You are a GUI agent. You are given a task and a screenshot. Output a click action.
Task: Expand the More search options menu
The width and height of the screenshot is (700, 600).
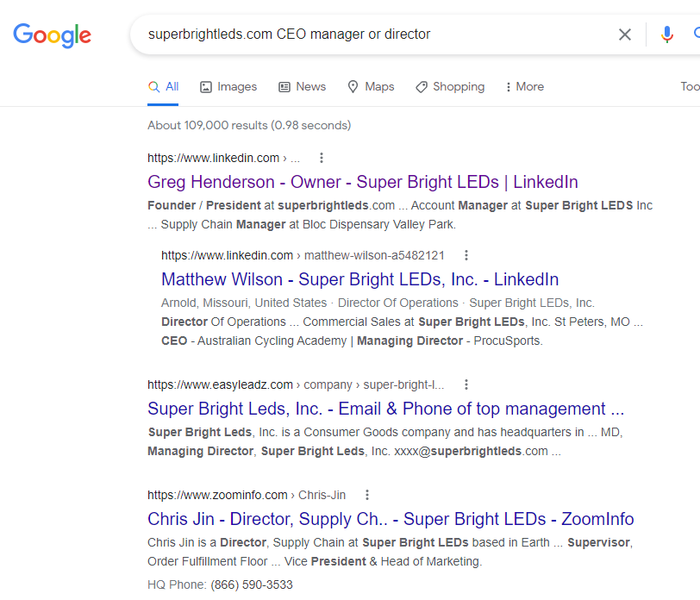click(x=524, y=86)
